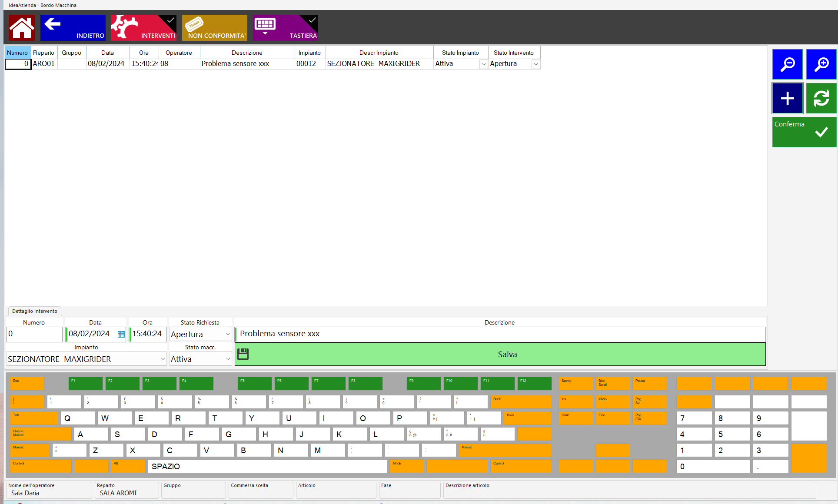Tap the Tab key on virtual keyboard
Screen dimensions: 838x504
click(34, 418)
